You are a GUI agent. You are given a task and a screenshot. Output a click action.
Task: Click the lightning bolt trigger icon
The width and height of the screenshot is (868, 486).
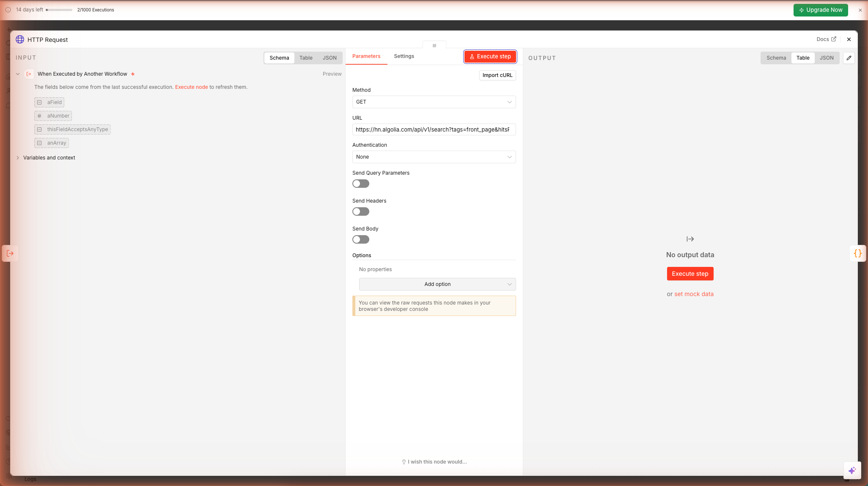(x=133, y=74)
